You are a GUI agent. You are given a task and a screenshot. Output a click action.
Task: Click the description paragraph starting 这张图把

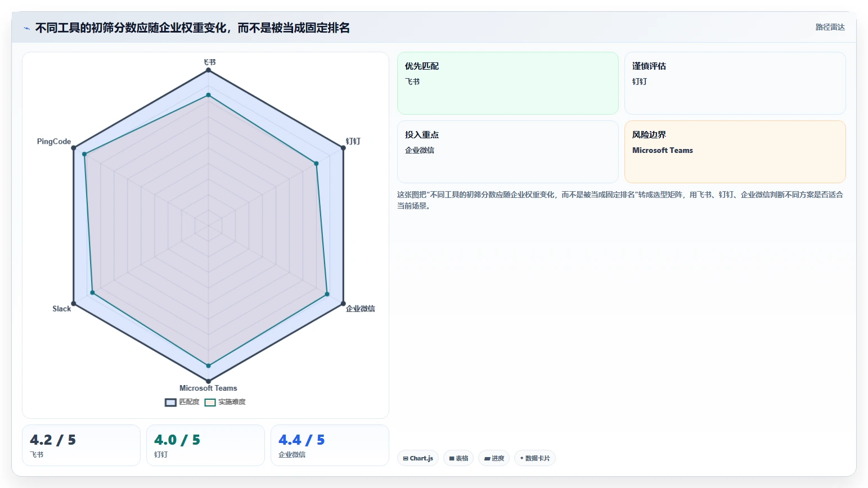point(620,200)
